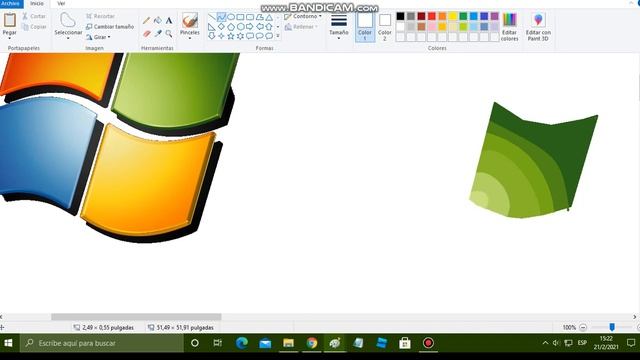The image size is (640, 360).
Task: Select the Magnifier tool
Action: pos(169,33)
